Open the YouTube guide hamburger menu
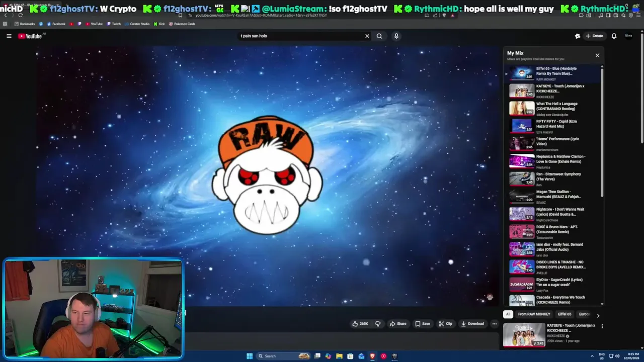 [9, 36]
